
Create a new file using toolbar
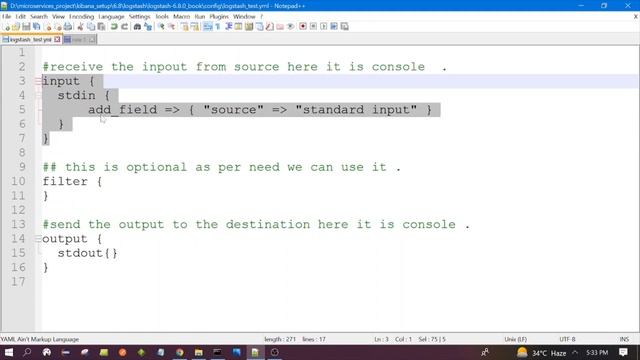7,27
